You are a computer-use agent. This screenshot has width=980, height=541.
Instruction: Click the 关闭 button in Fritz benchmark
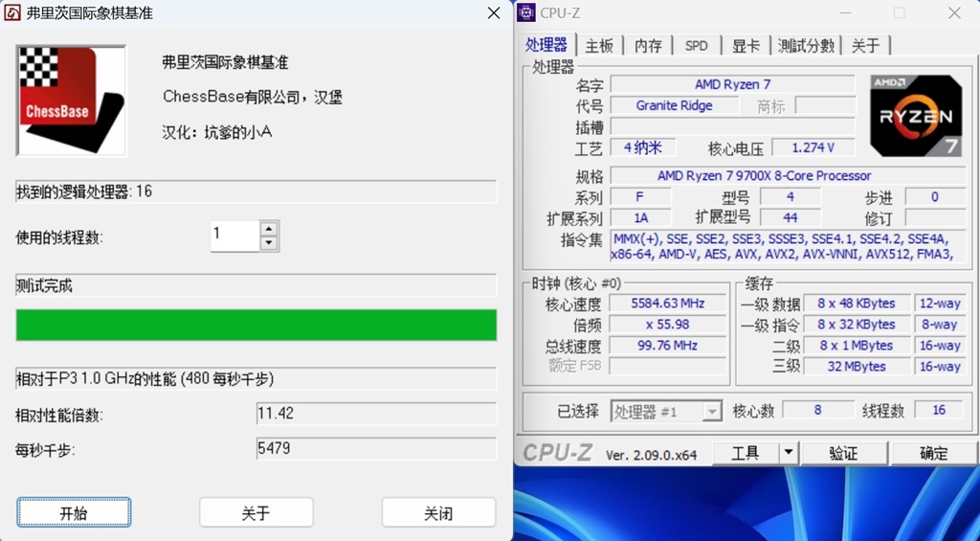point(438,513)
